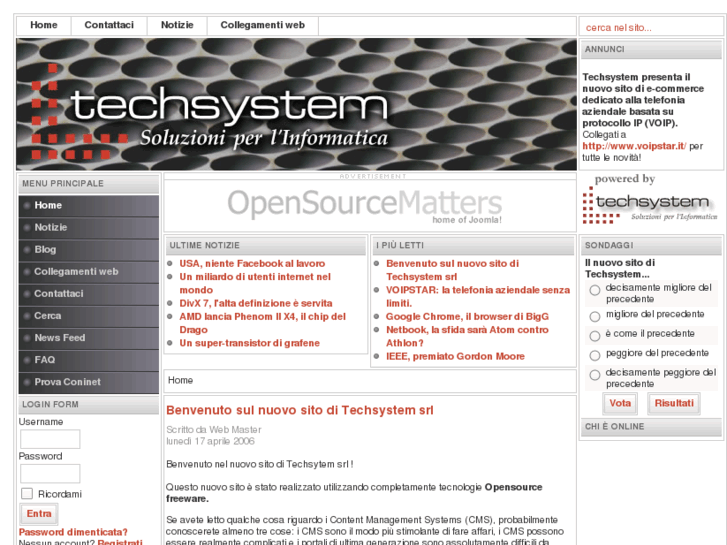Select 'migliore del precedente' poll option
The height and width of the screenshot is (545, 727).
(x=595, y=316)
